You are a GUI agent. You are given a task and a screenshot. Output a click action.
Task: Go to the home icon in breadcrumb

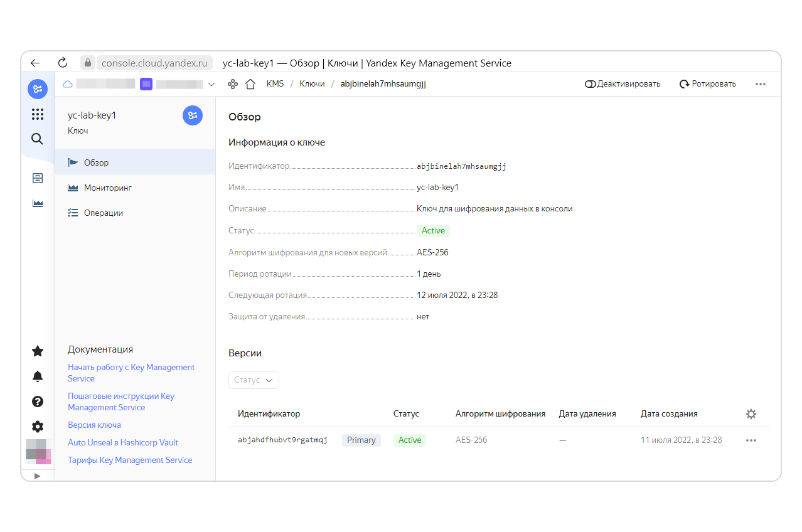pyautogui.click(x=250, y=84)
